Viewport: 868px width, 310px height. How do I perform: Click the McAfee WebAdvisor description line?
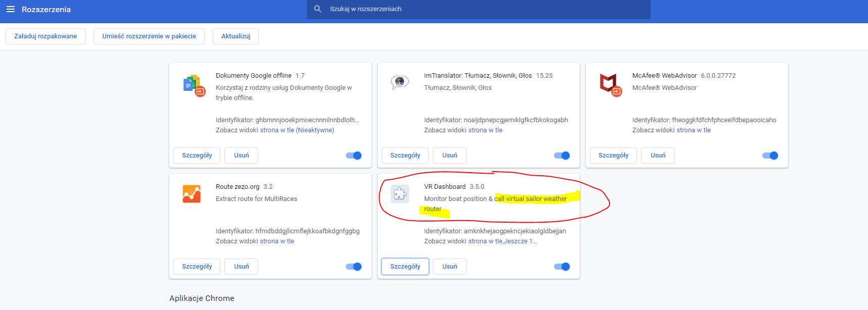[664, 88]
